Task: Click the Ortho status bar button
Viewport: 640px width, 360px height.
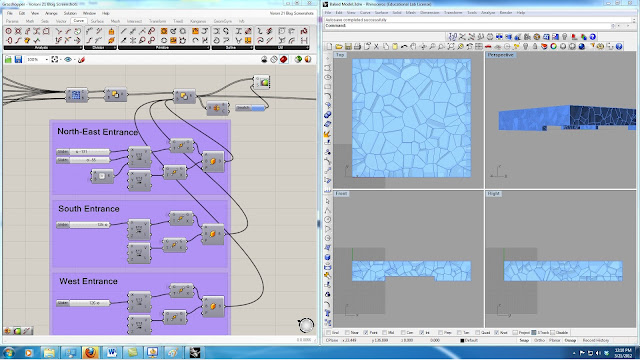Action: point(540,340)
